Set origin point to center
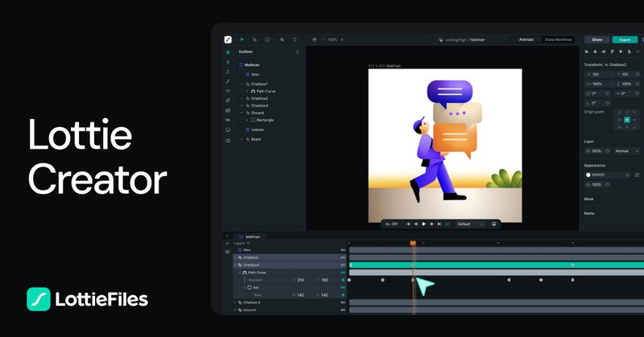The image size is (644, 337). point(627,120)
